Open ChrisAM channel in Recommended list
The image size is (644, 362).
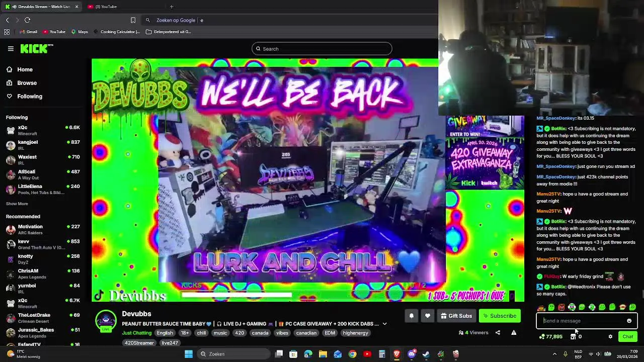(x=43, y=274)
